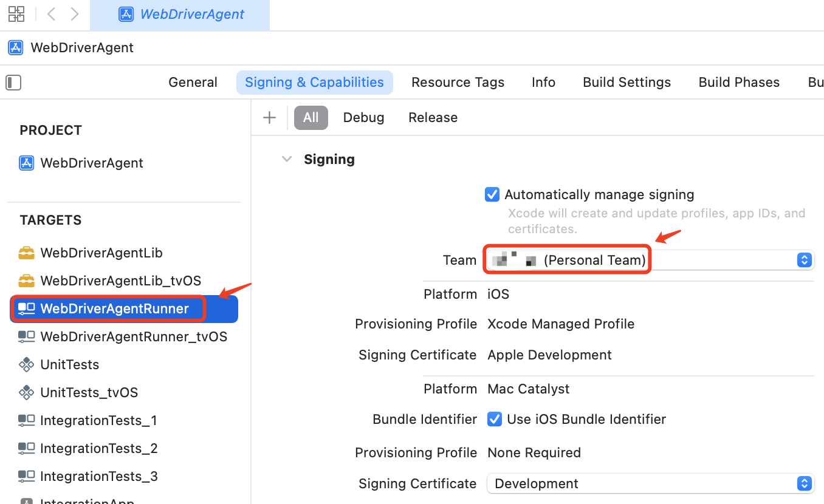Click the iOS platform value
This screenshot has height=504, width=824.
click(x=498, y=294)
